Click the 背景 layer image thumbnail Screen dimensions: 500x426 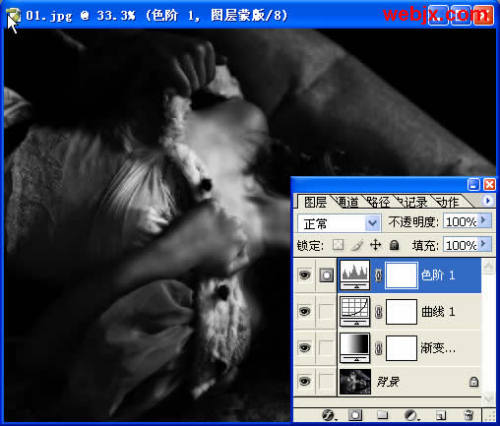click(x=355, y=381)
